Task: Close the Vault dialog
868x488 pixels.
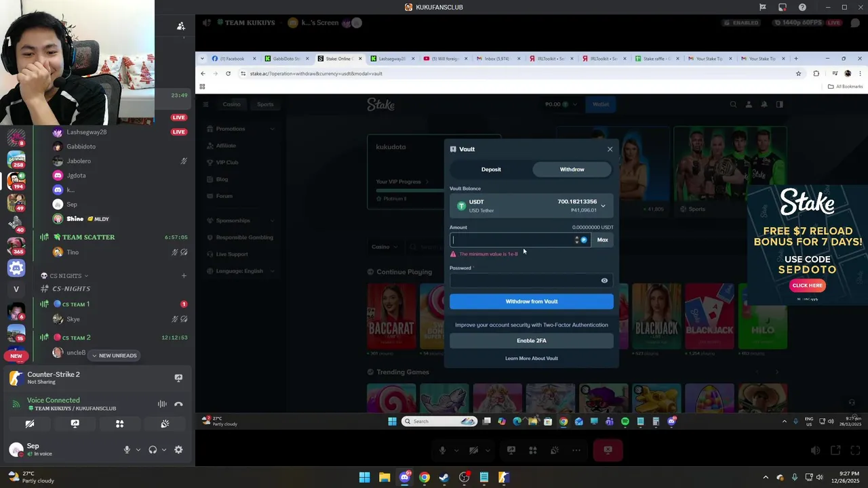Action: [610, 149]
